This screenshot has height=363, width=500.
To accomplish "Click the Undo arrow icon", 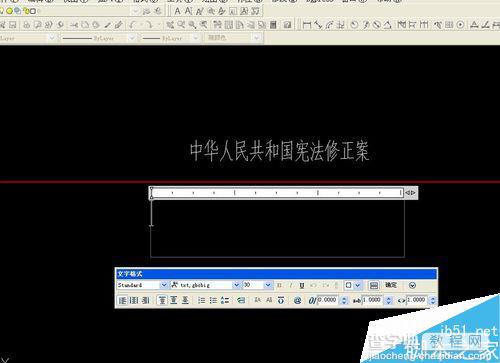I will pyautogui.click(x=133, y=24).
